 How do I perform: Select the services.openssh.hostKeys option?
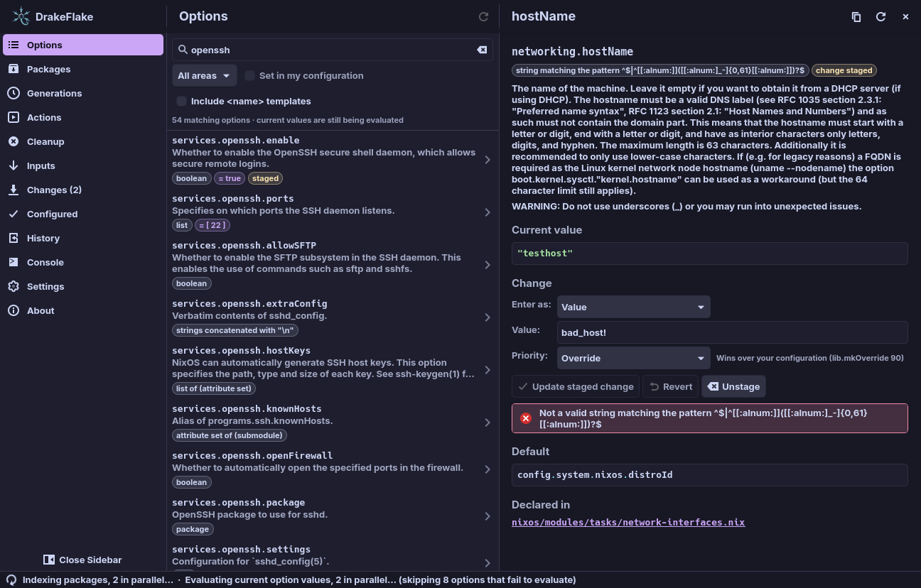point(333,370)
